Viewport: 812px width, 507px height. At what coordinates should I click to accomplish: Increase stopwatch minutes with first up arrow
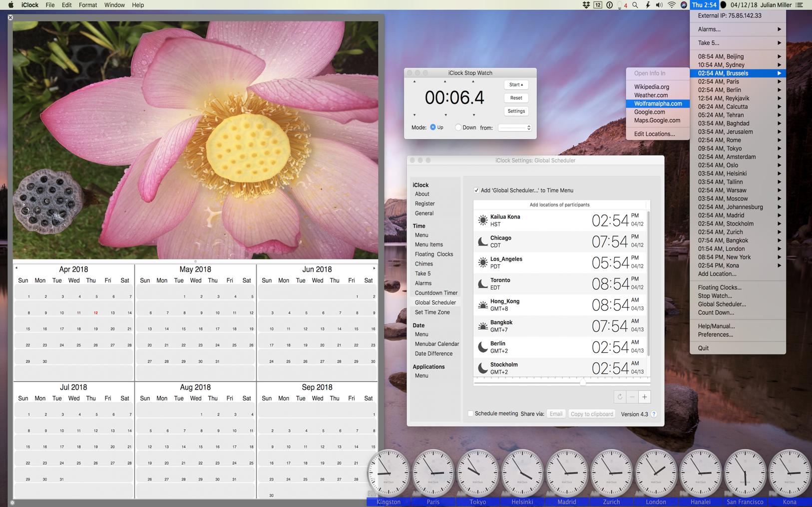(414, 82)
